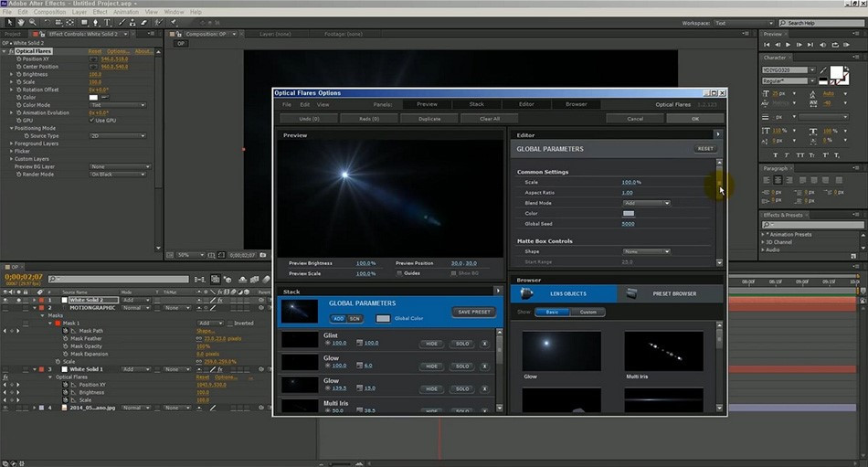Select the Puppet Pin tool
Screen dimensions: 868x467
coord(174,23)
